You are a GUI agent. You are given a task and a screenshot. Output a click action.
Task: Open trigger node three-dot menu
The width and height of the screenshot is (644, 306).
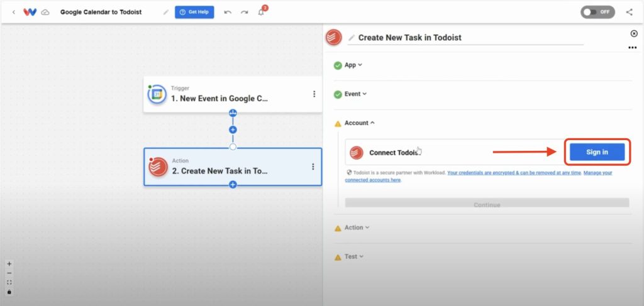tap(314, 94)
